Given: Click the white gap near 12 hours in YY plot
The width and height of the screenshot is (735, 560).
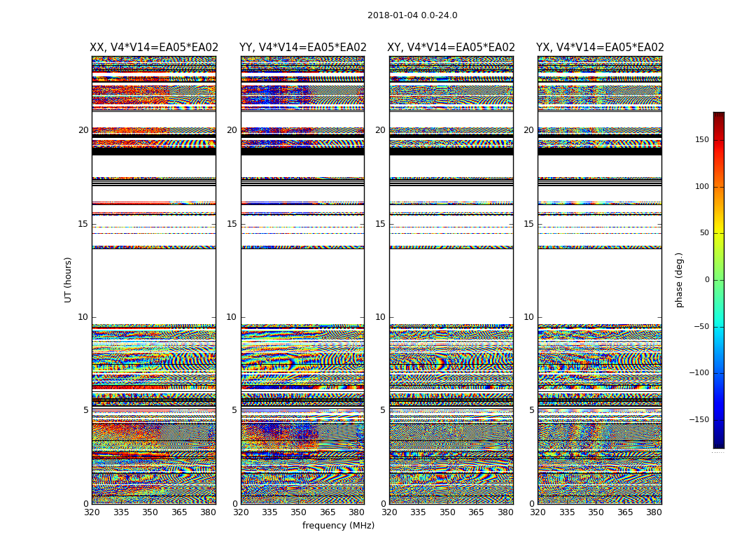Looking at the screenshot, I should tap(303, 286).
